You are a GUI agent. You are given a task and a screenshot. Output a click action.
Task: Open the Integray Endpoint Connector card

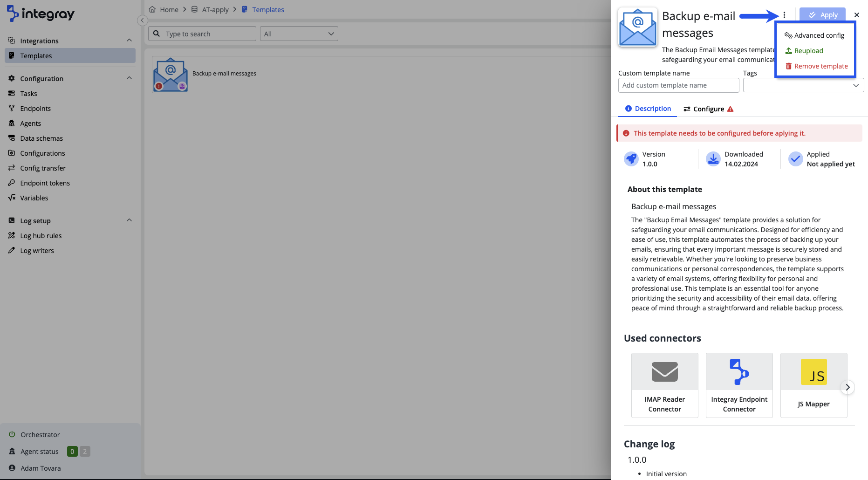click(x=739, y=385)
